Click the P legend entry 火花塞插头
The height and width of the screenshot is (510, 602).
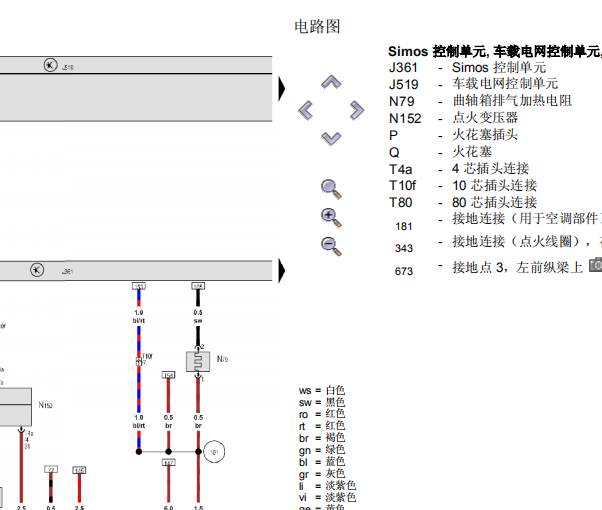click(x=453, y=135)
